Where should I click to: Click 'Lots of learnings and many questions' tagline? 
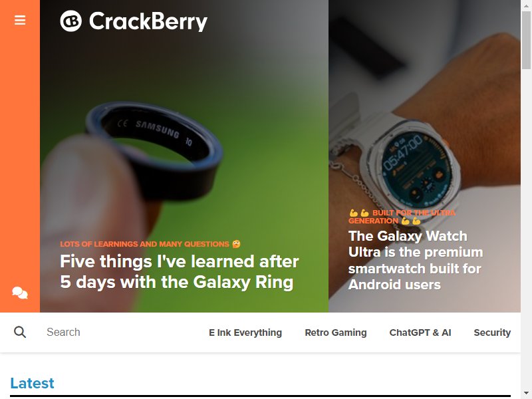(150, 244)
